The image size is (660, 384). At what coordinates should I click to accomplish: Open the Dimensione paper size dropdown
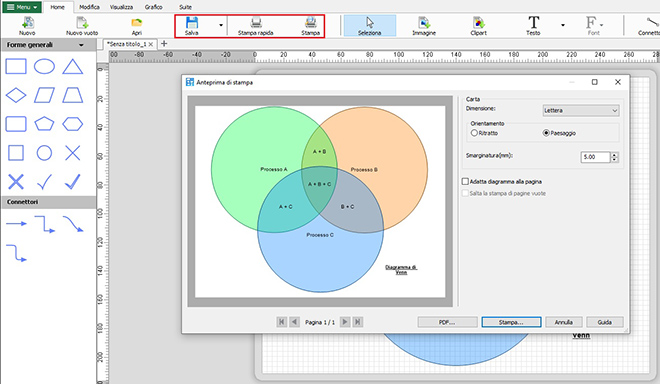click(x=581, y=110)
